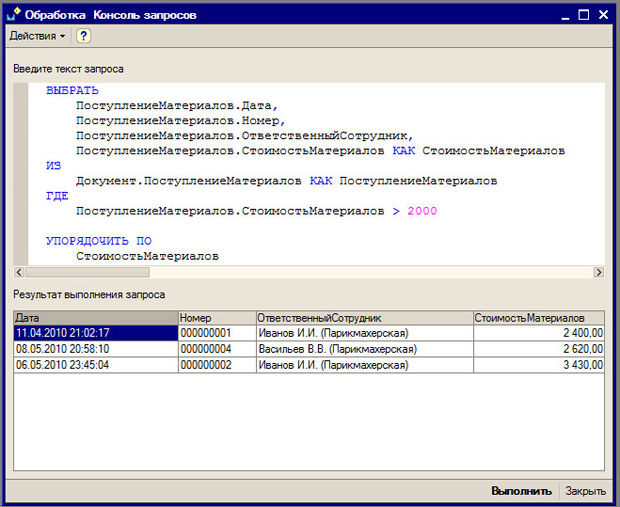Image resolution: width=620 pixels, height=507 pixels.
Task: Click the cost value 3 430,00
Action: pyautogui.click(x=539, y=365)
